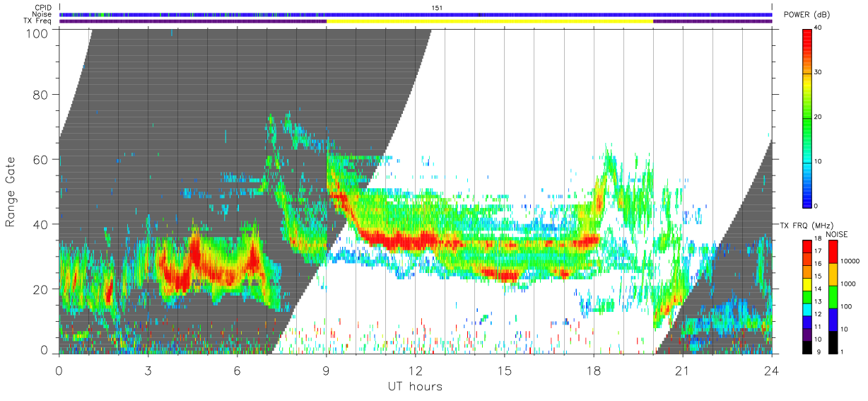
Task: Click tick 80 on Range Gate axis
Action: 41,95
